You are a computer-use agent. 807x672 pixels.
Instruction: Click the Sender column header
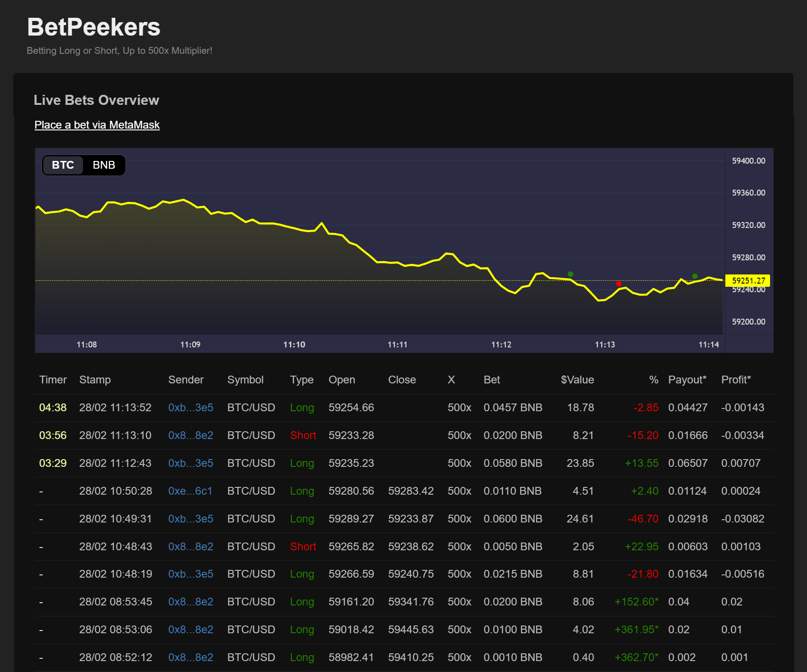(x=186, y=380)
